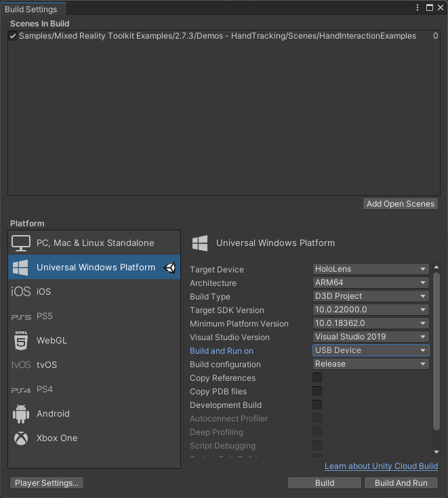Select the HandInteractionExamples scene path
Screen dimensions: 448x498
click(x=218, y=36)
